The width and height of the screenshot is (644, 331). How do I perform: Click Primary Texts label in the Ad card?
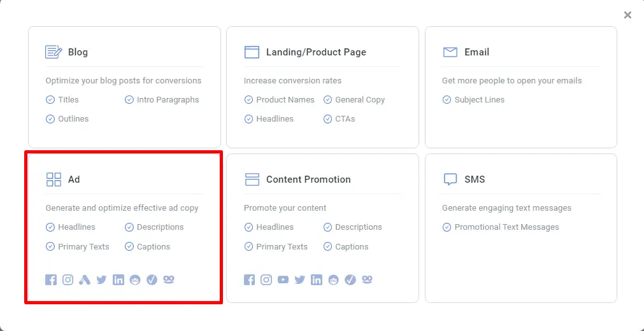click(84, 247)
